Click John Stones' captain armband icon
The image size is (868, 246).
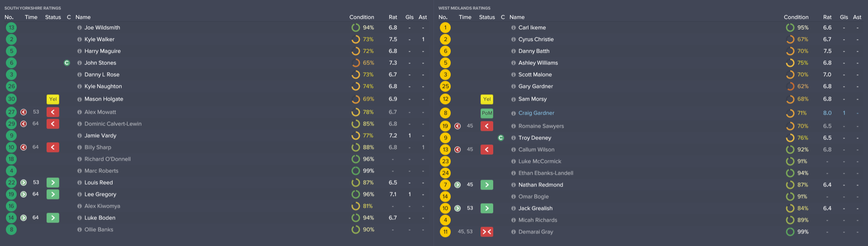tap(67, 63)
